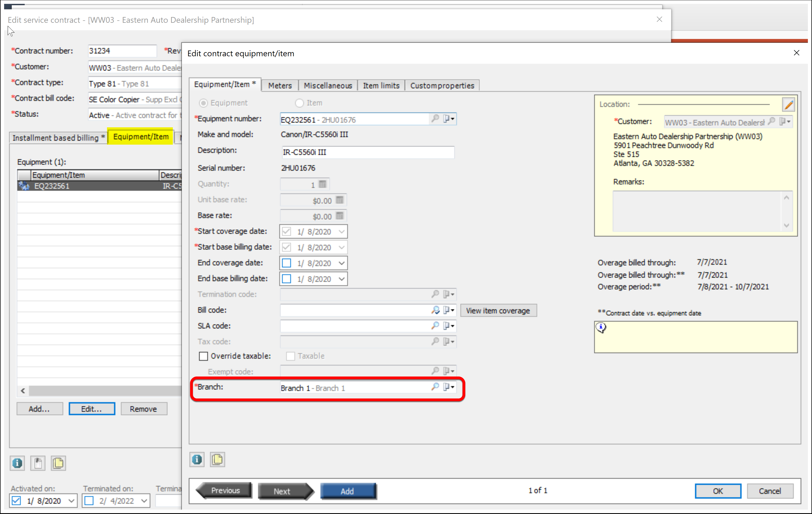
Task: Confirm with OK button
Action: [718, 491]
